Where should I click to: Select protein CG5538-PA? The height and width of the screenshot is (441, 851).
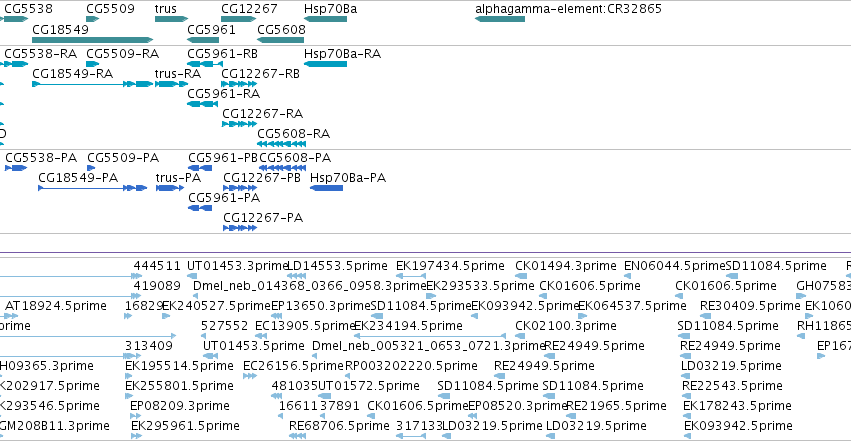[x=16, y=168]
